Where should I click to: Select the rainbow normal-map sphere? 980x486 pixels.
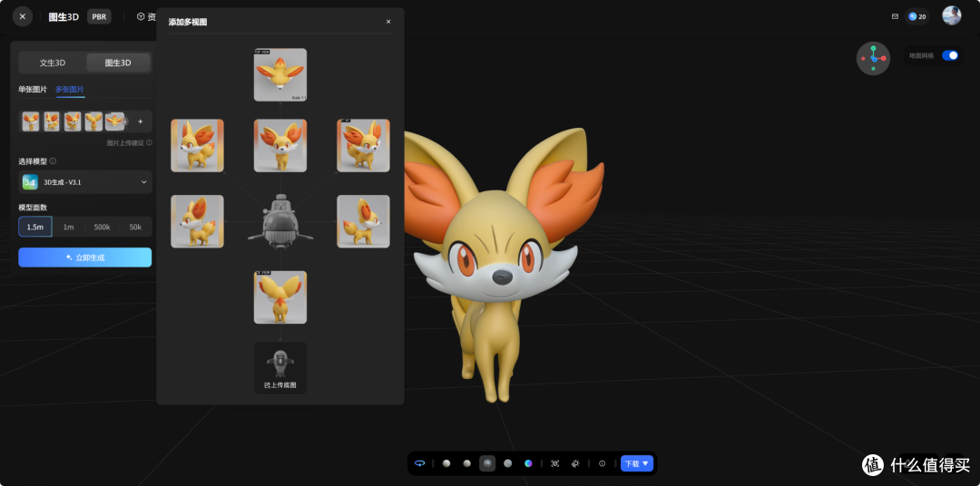tap(529, 463)
